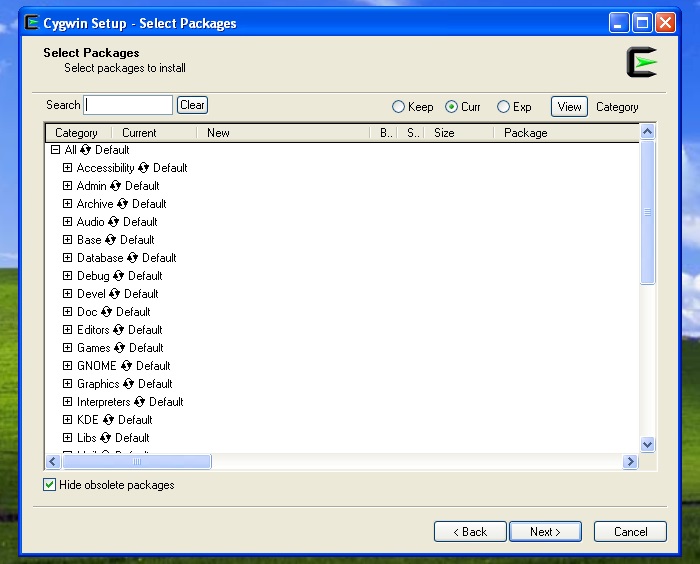Click the View button
The image size is (700, 564).
569,107
